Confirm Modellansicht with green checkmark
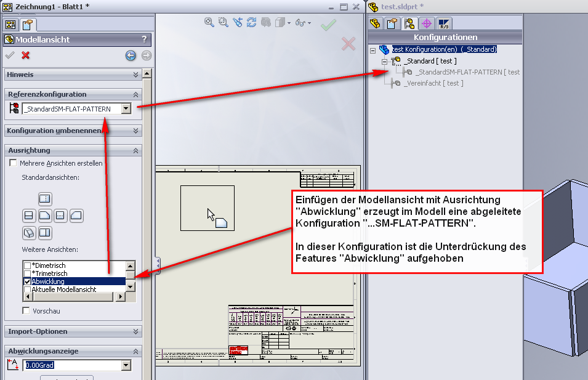The image size is (588, 380). (10, 55)
